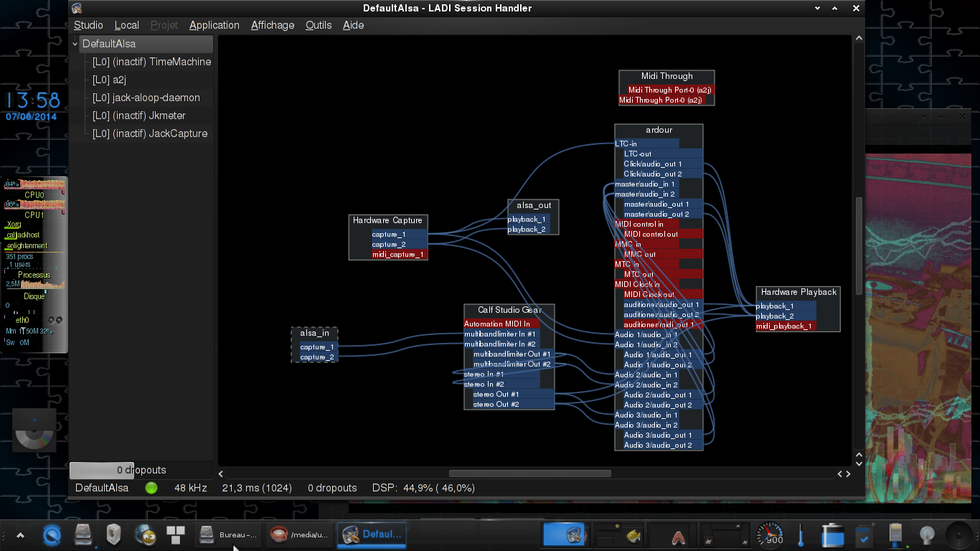This screenshot has width=980, height=551.
Task: Click the thermometer temperature icon
Action: [x=801, y=535]
